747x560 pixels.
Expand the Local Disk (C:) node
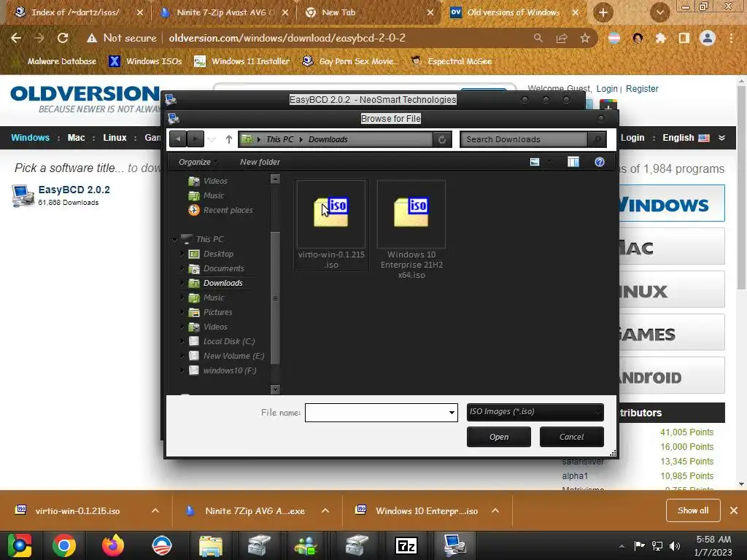pyautogui.click(x=182, y=341)
